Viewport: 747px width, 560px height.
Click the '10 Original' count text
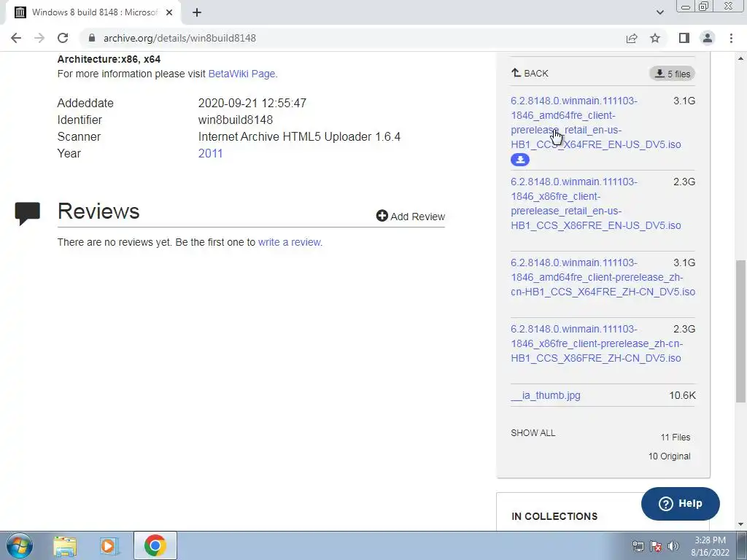click(x=669, y=456)
